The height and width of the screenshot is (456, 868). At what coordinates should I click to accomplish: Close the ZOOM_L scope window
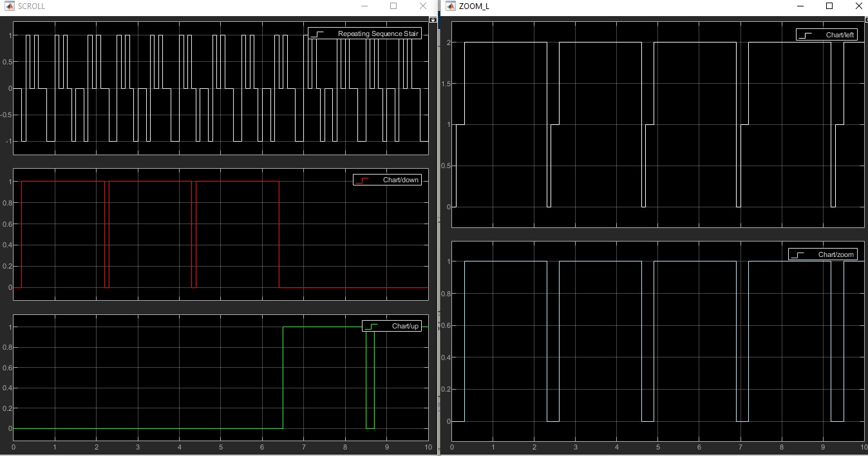[x=858, y=6]
